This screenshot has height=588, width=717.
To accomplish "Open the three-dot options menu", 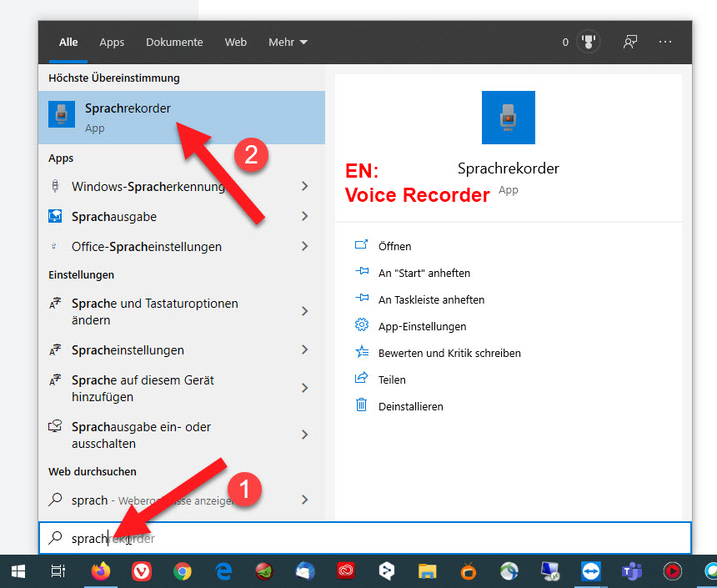I will (x=664, y=42).
